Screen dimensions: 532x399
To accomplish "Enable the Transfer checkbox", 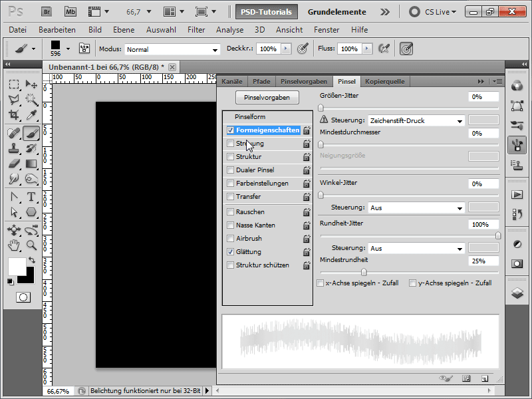I will click(230, 196).
